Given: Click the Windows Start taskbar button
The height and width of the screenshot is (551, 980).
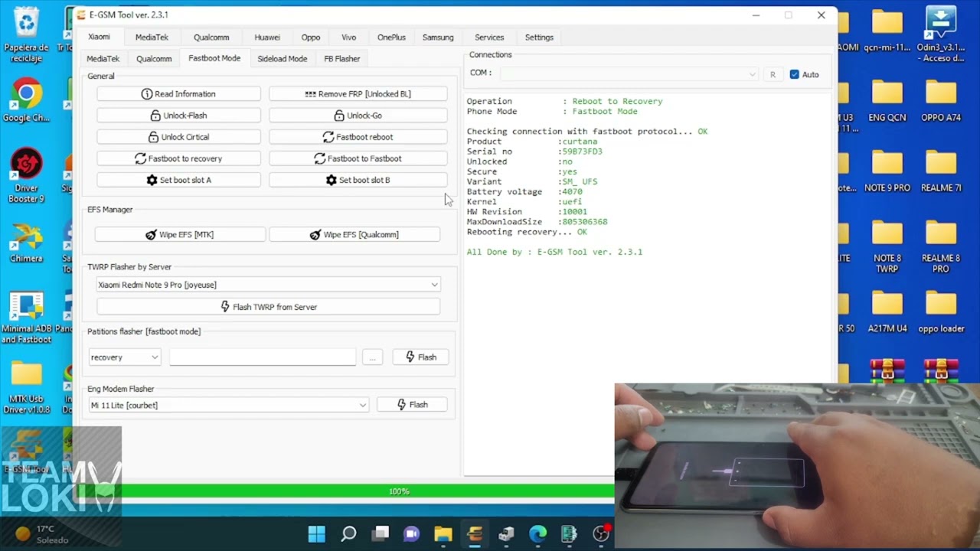Looking at the screenshot, I should click(316, 533).
